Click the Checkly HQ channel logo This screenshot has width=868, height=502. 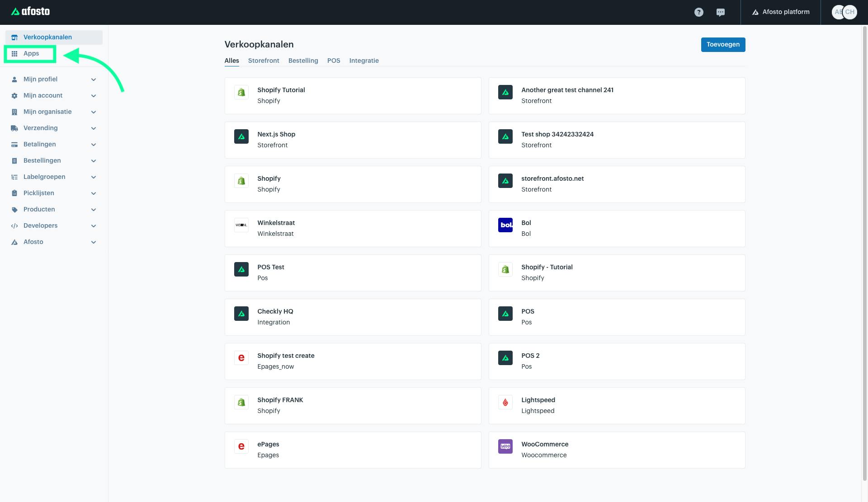point(241,314)
